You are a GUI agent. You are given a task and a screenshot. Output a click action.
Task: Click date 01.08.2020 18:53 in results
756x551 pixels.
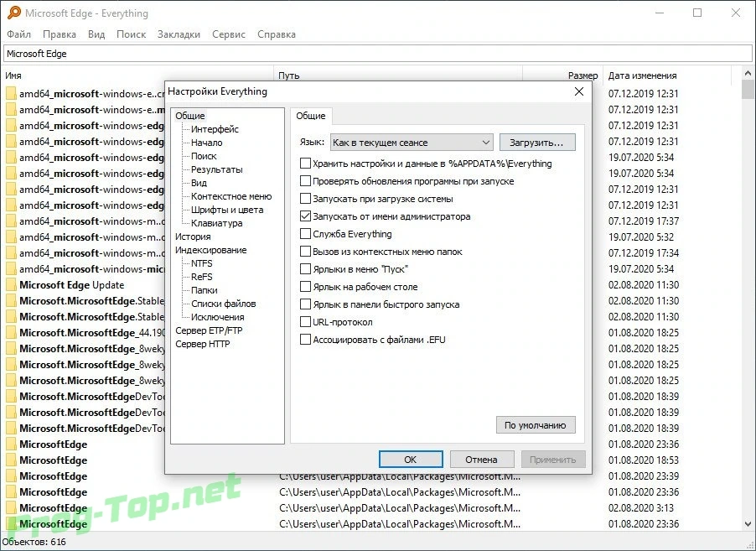coord(643,460)
